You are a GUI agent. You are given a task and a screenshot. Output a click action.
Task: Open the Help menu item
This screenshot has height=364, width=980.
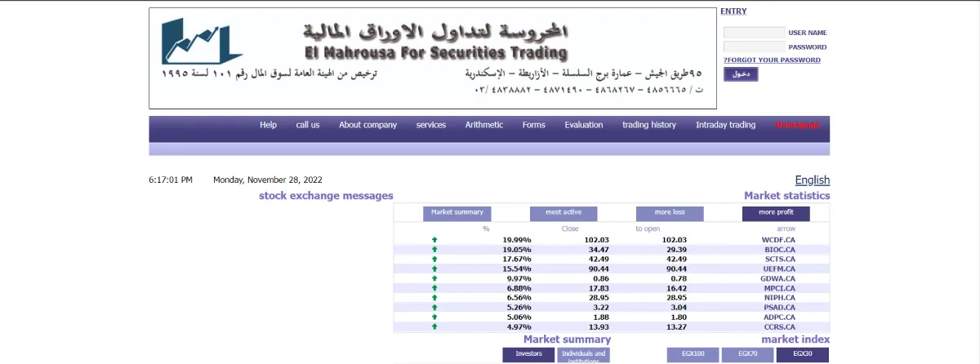(269, 125)
